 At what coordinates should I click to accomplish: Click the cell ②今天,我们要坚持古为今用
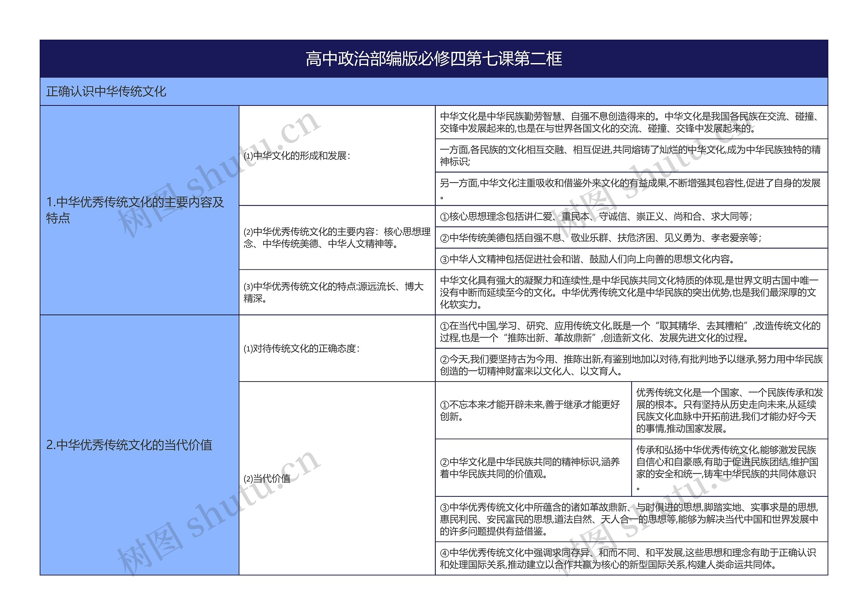pos(632,365)
